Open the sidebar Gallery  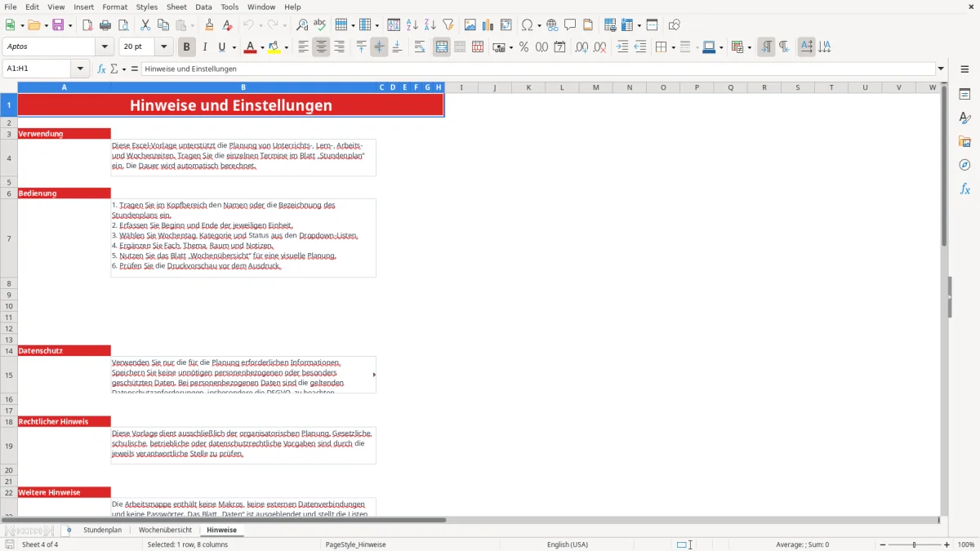(x=965, y=141)
